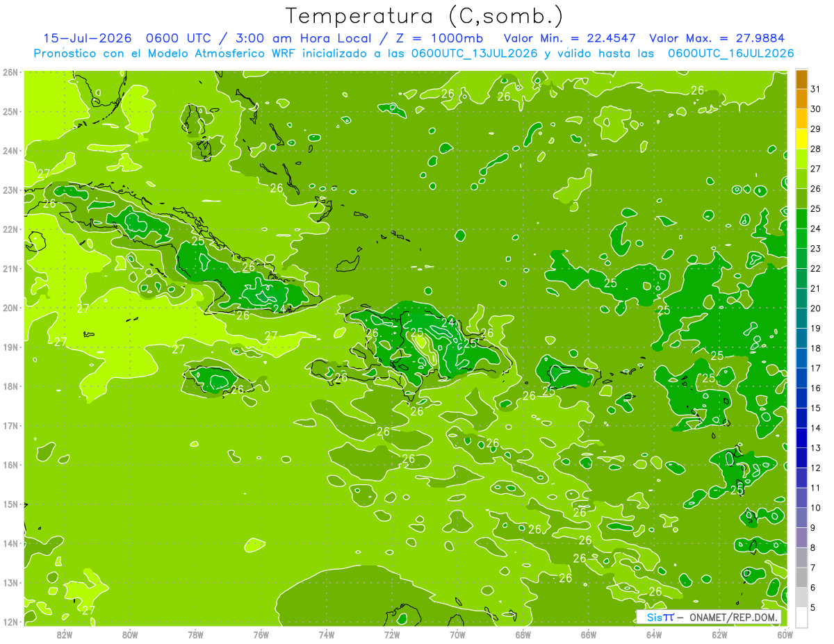The image size is (834, 644).
Task: Click the color scale label "31"
Action: (816, 90)
